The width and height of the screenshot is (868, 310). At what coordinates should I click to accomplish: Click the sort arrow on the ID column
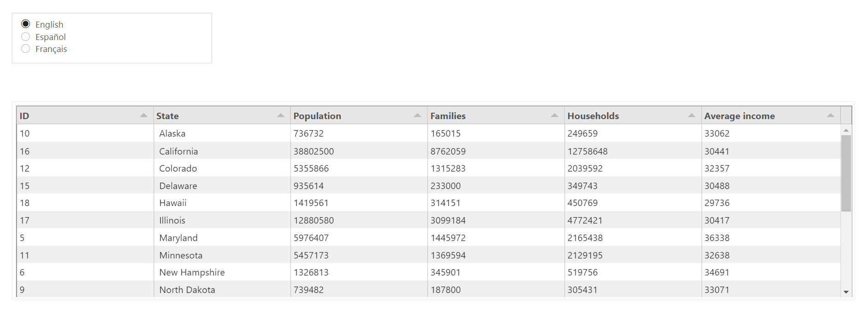(x=143, y=115)
